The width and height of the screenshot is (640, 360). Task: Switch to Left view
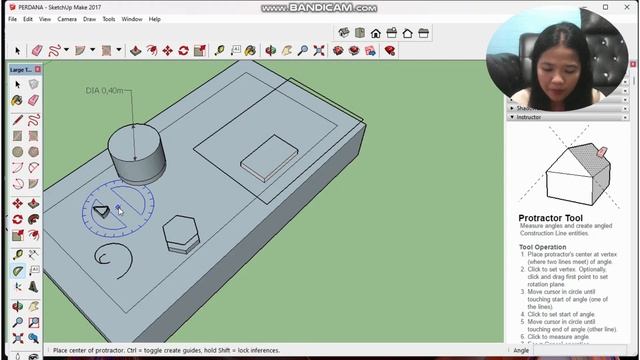(x=424, y=33)
